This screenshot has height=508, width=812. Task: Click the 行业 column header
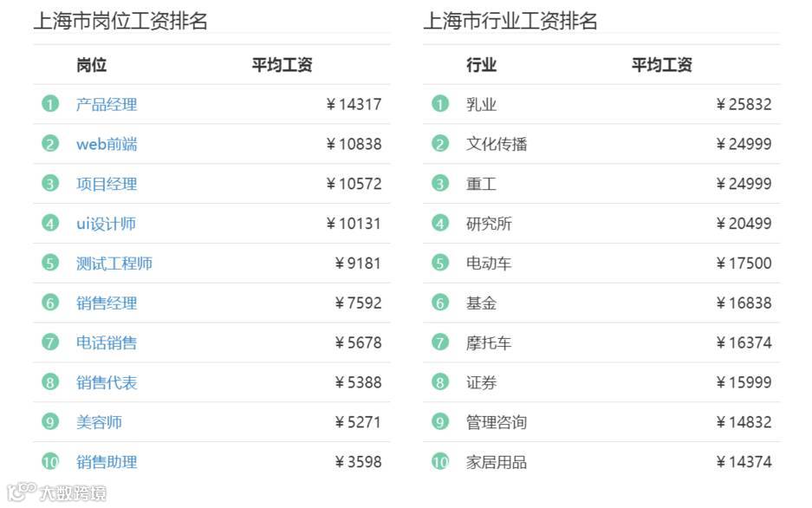pos(481,65)
